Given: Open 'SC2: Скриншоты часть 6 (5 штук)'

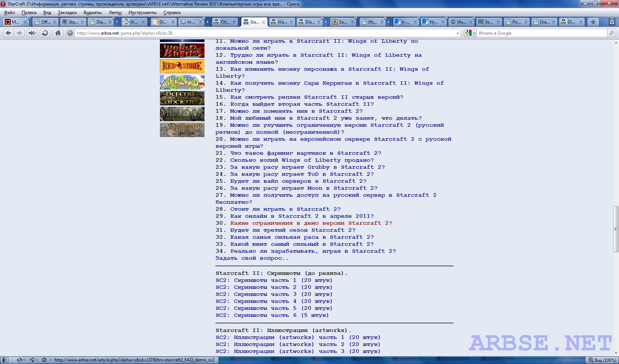Looking at the screenshot, I should tap(272, 315).
